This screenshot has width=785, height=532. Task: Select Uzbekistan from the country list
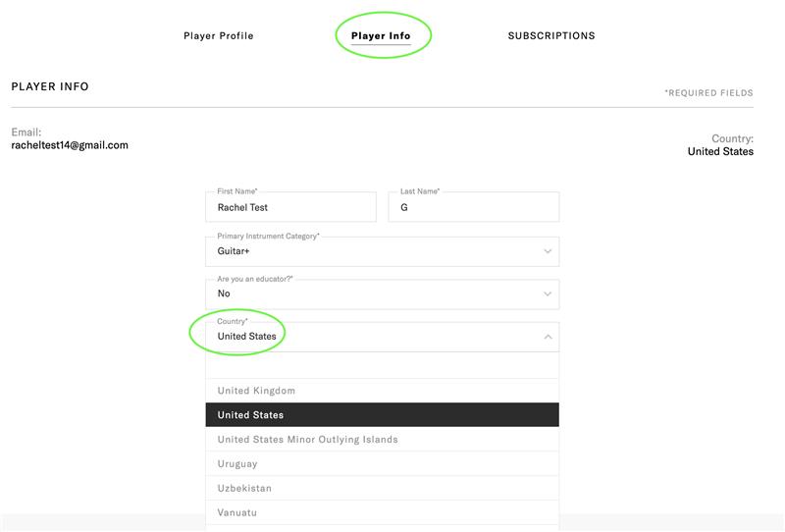click(x=382, y=488)
